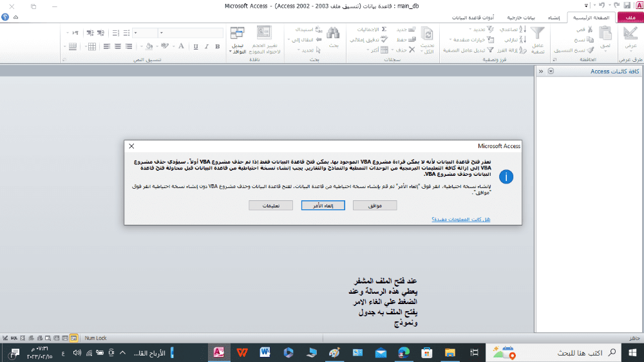This screenshot has width=644, height=362.
Task: Click the gridlines icon
Action: (x=92, y=46)
